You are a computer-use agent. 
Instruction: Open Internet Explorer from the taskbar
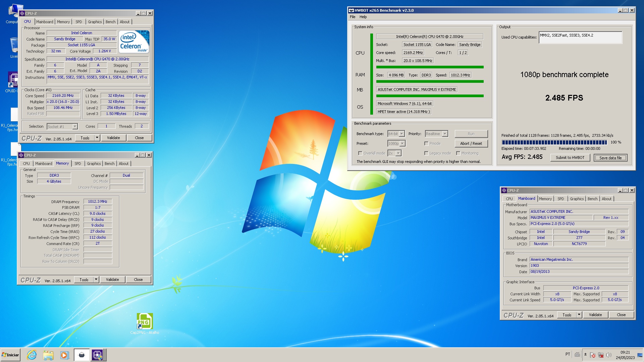click(x=32, y=355)
